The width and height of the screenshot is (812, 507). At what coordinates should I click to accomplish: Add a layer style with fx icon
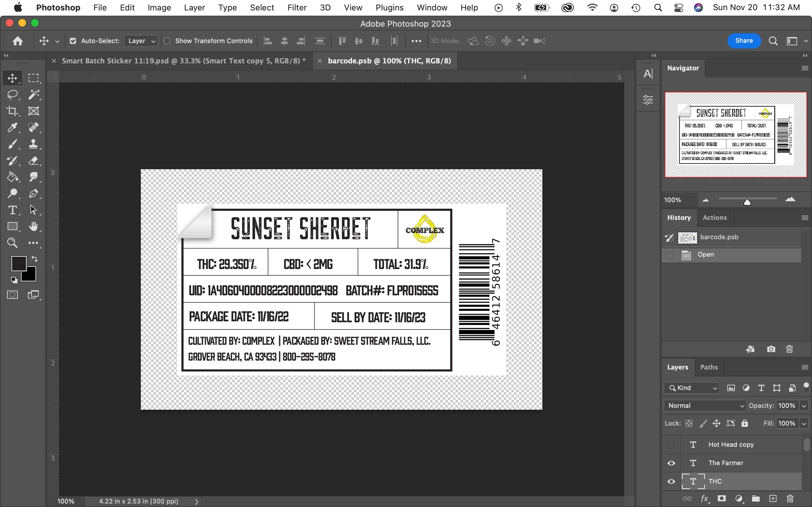tap(704, 499)
